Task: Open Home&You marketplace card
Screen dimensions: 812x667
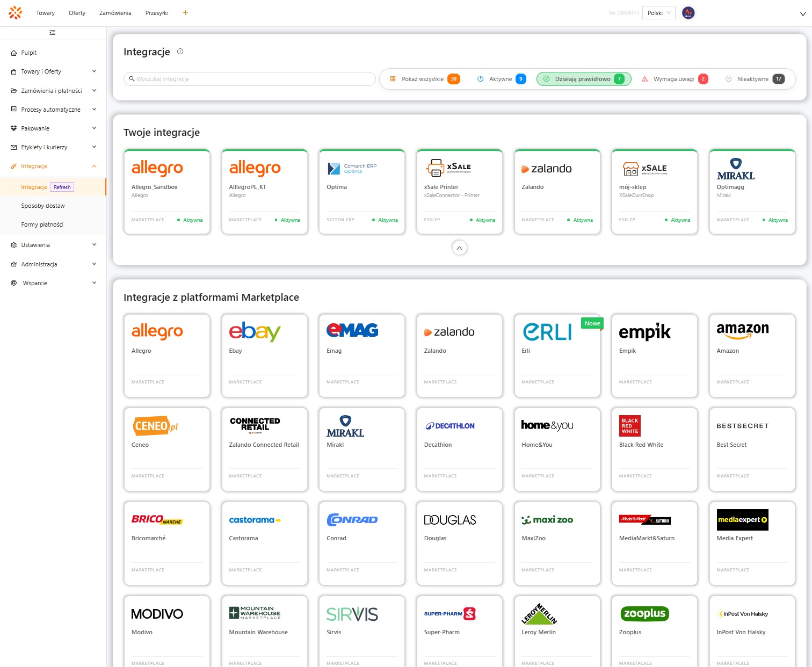Action: pos(557,450)
